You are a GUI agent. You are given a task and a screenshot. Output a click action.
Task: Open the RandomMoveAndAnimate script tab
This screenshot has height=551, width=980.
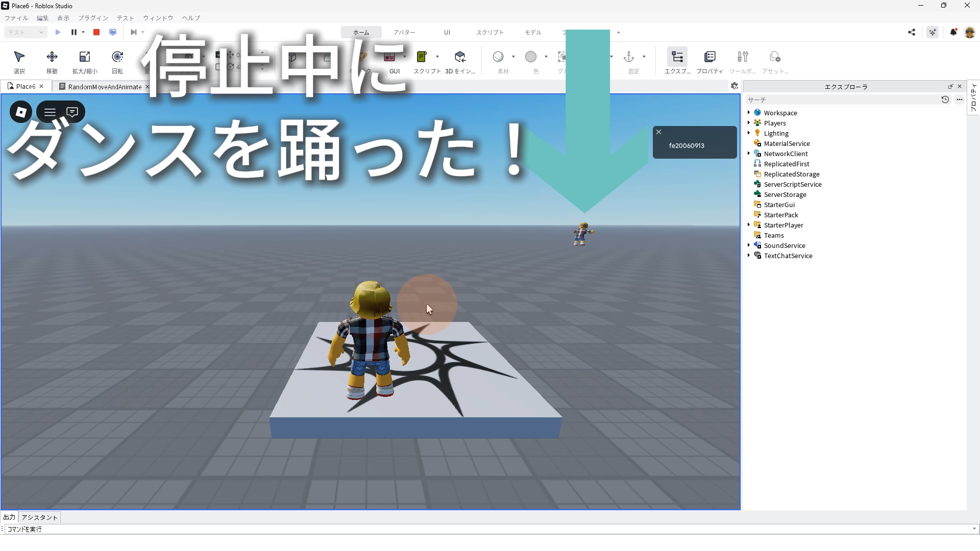[105, 87]
